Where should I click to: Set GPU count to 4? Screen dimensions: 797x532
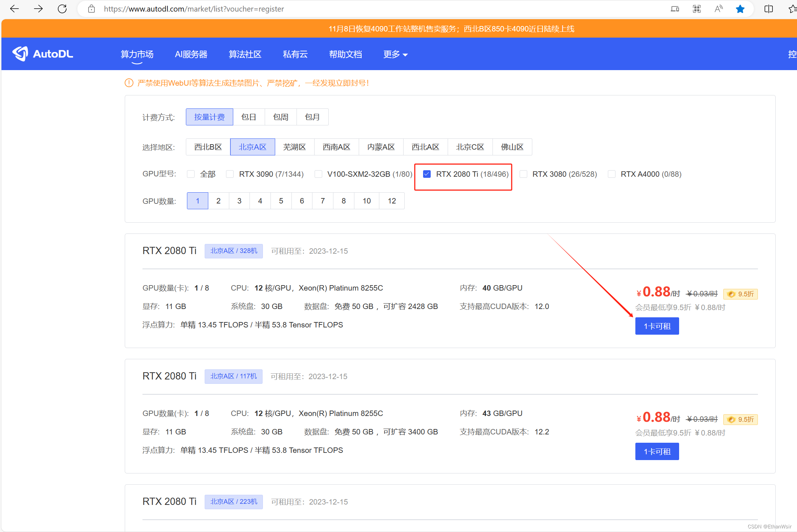tap(260, 201)
